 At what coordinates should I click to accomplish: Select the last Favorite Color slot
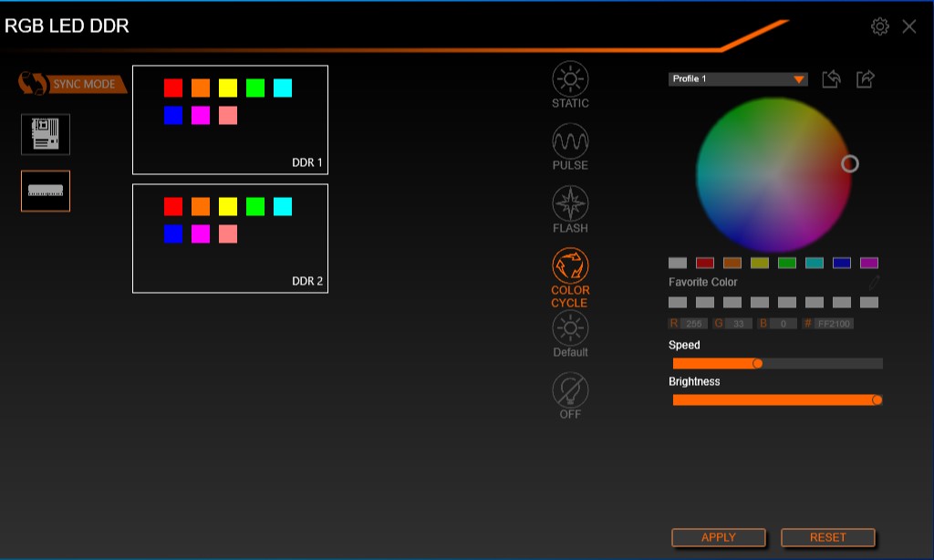(x=869, y=302)
